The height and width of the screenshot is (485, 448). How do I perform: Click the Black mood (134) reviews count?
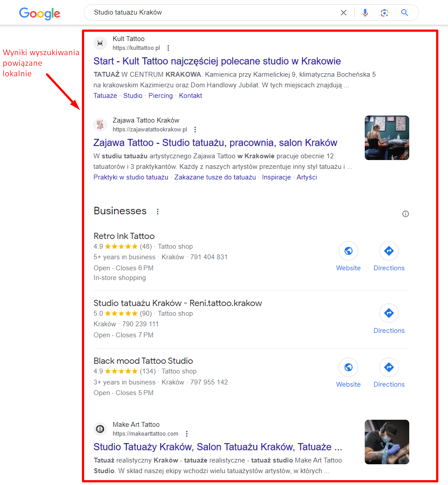[x=148, y=371]
